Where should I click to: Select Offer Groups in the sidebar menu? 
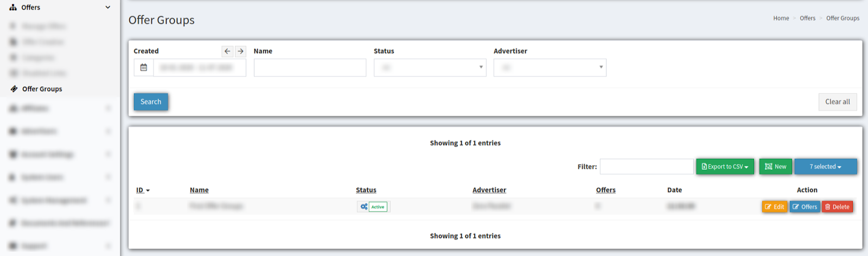(x=42, y=89)
